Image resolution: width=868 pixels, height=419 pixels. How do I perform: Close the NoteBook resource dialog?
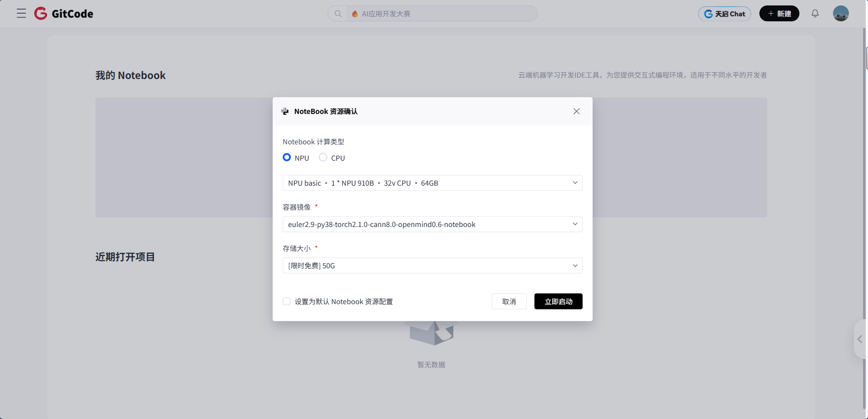click(576, 111)
